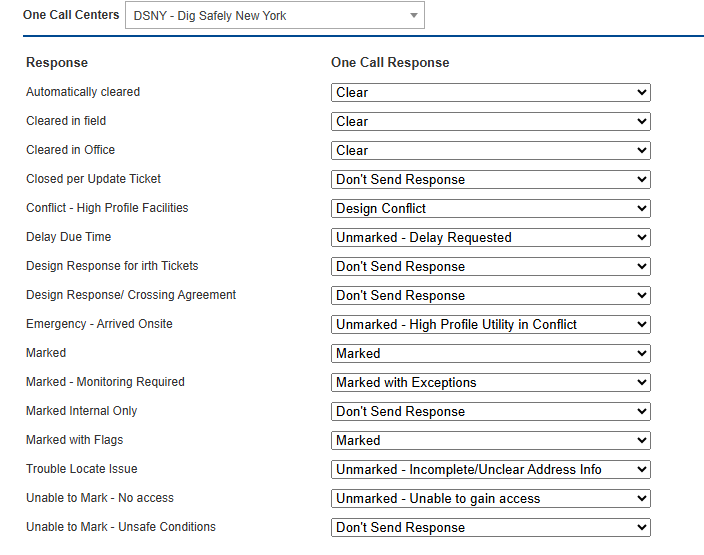Click the 'Cleared in Office' label
The height and width of the screenshot is (555, 704).
(70, 150)
